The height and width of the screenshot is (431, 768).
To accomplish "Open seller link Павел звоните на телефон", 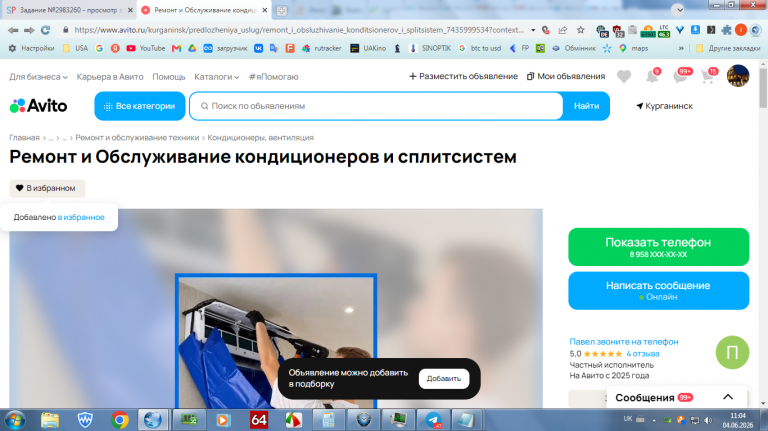I will tap(624, 342).
